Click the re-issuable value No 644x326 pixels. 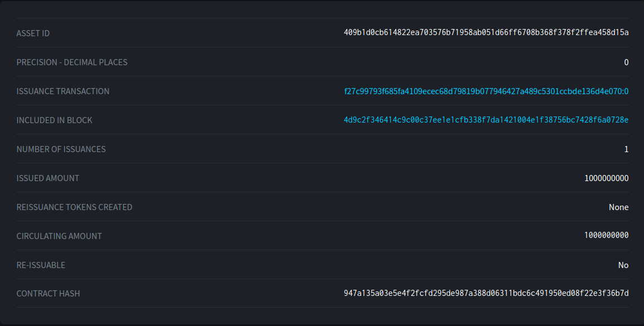[x=623, y=265]
